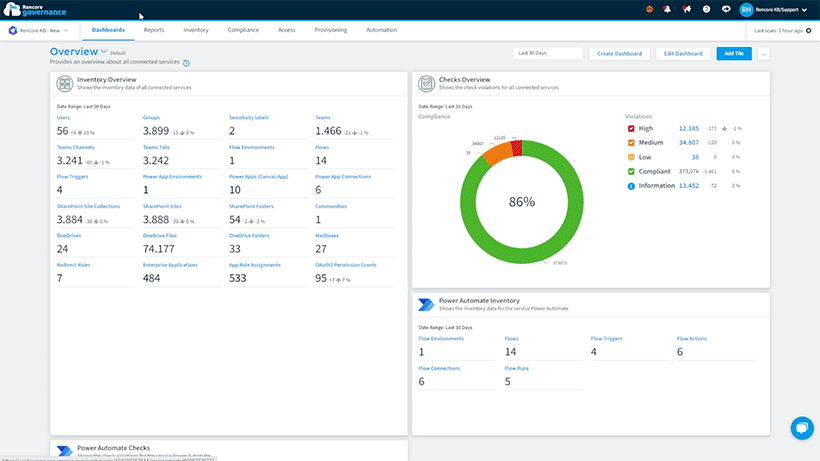Click the Rencore Governance logo

click(x=35, y=9)
